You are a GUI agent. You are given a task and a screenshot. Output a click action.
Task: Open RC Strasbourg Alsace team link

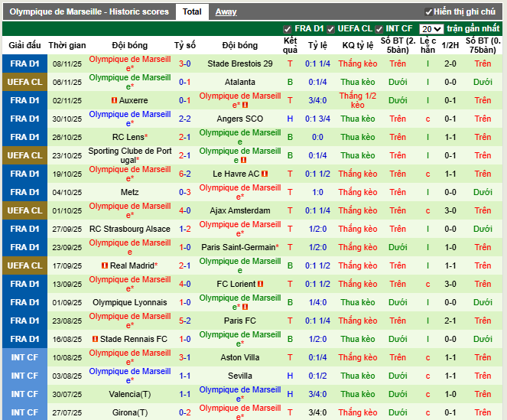(x=130, y=229)
